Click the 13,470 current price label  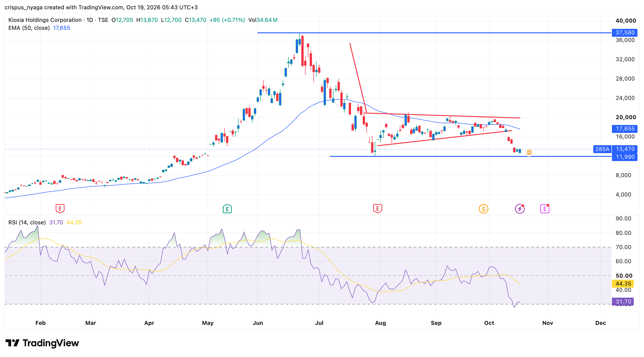point(625,149)
